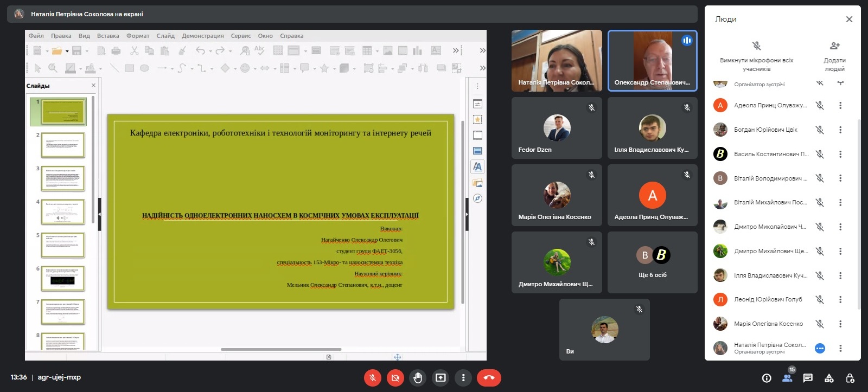
Task: Click the people icon with badge 15
Action: pos(787,378)
